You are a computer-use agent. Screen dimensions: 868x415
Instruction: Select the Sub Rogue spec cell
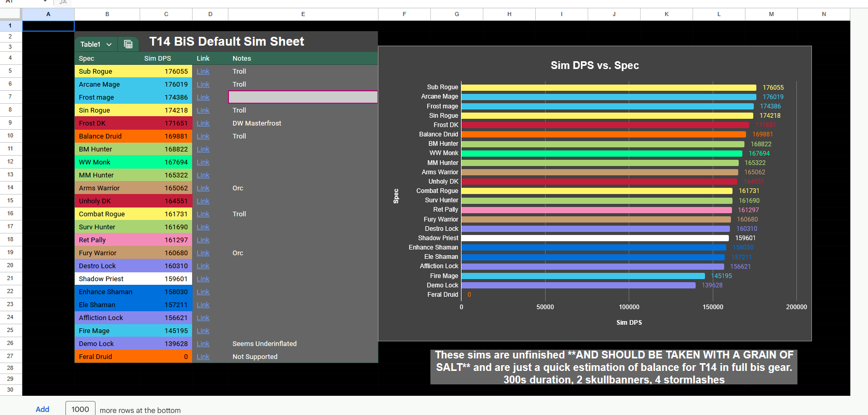click(107, 72)
